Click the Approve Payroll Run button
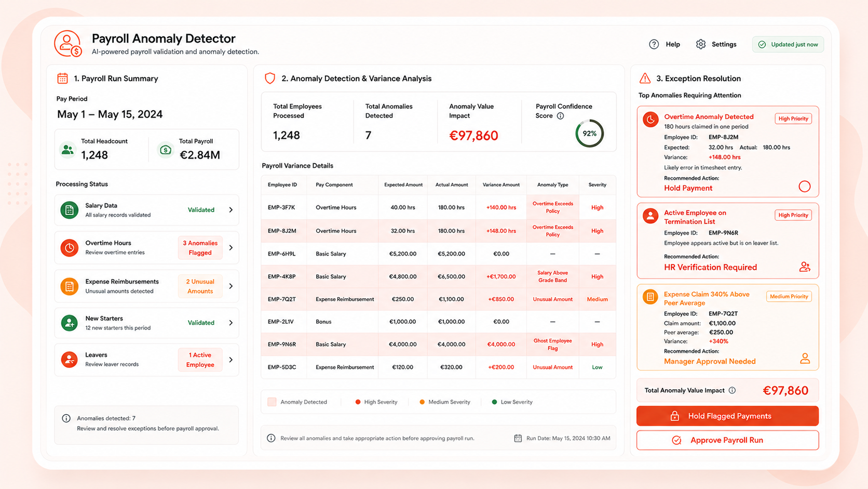Image resolution: width=868 pixels, height=489 pixels. 727,440
